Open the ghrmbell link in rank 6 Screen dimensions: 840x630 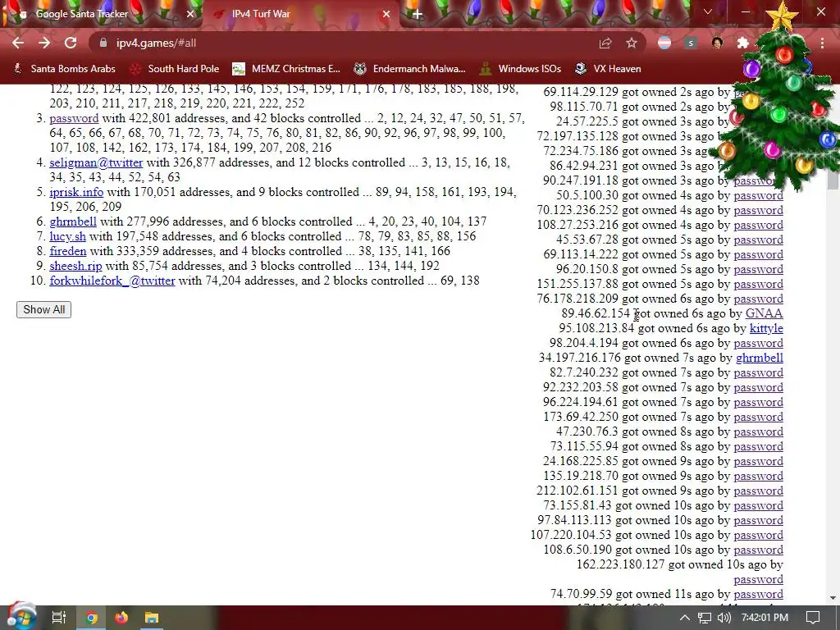[73, 221]
